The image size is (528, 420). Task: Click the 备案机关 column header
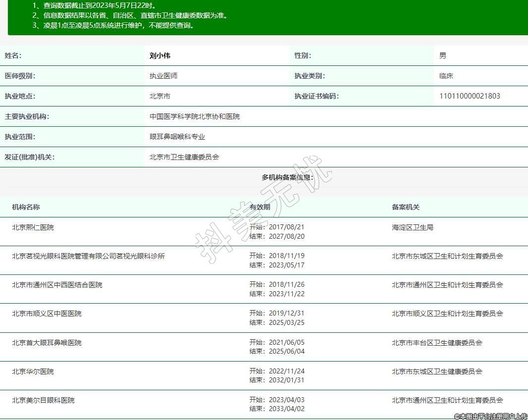click(406, 207)
